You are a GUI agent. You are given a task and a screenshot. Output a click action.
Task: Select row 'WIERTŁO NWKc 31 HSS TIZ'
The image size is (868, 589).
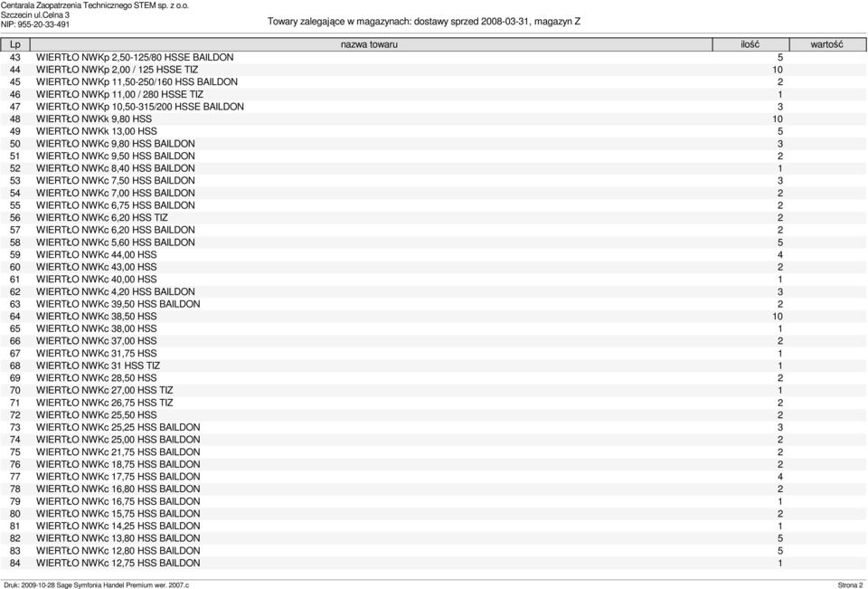[434, 366]
